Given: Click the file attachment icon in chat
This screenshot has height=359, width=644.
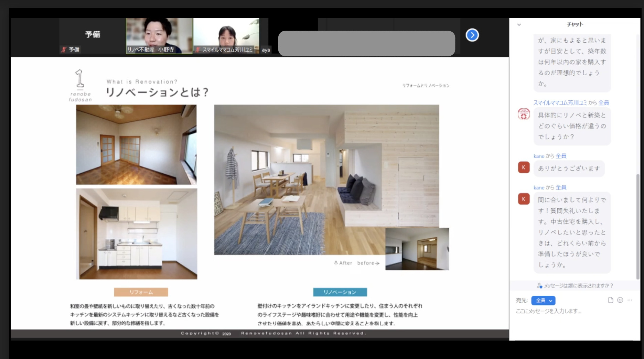Looking at the screenshot, I should (611, 300).
